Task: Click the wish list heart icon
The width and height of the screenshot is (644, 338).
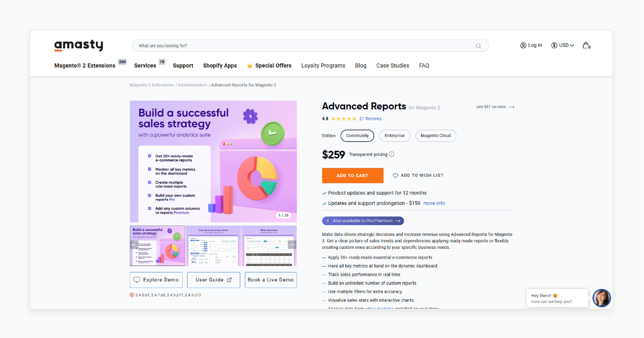Action: pyautogui.click(x=395, y=175)
